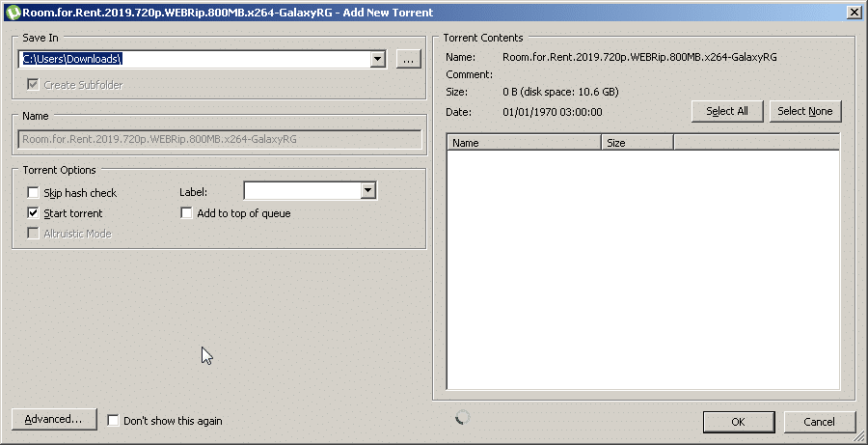Click the browse folder '...' button
868x445 pixels.
point(409,59)
